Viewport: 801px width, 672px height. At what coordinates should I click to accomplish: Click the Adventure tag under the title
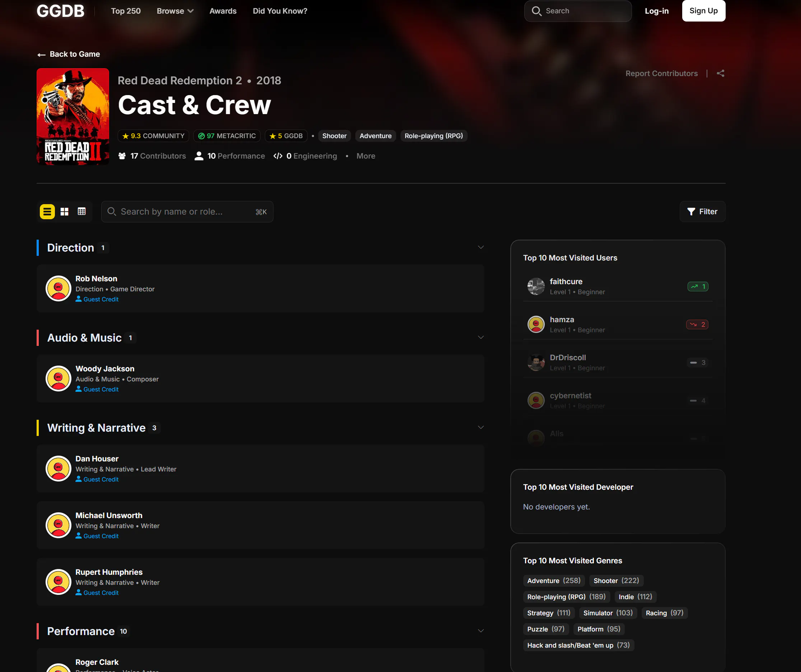click(376, 136)
